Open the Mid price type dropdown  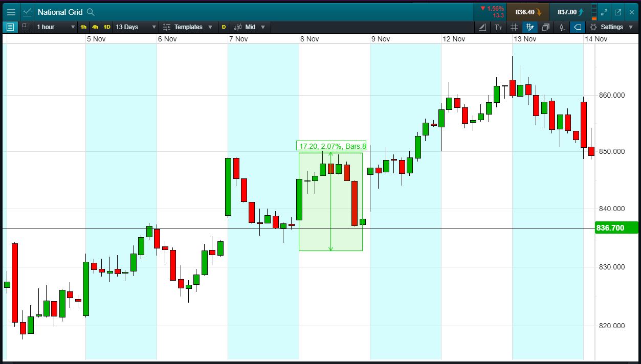(250, 27)
